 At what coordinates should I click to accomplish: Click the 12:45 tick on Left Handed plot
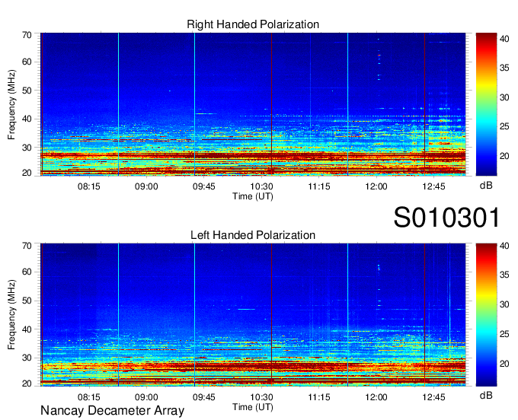pos(433,397)
